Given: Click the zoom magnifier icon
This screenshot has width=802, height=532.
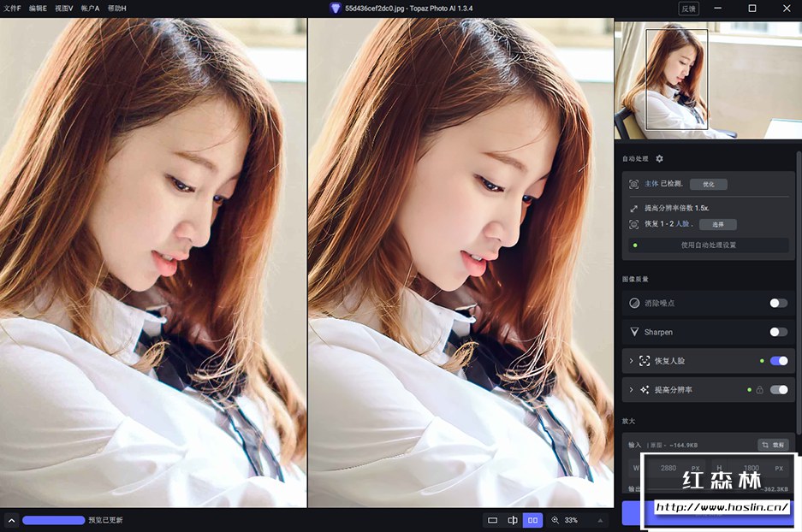Looking at the screenshot, I should [555, 520].
